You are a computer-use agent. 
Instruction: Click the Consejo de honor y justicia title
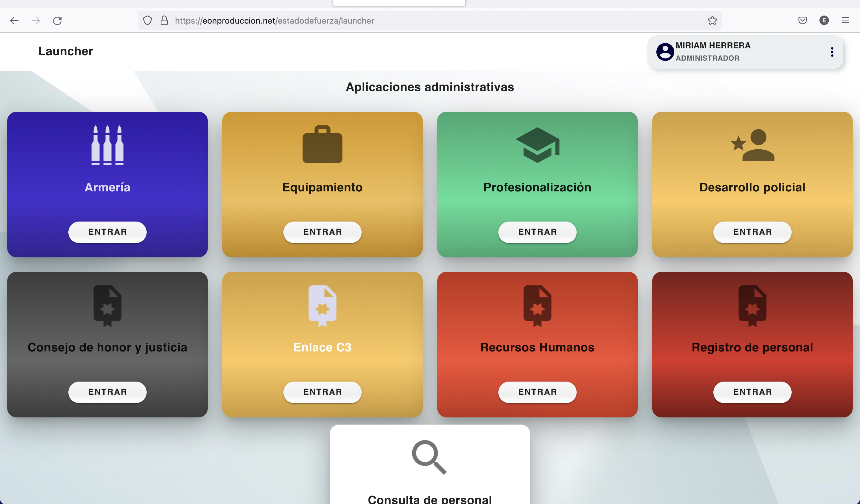(107, 347)
